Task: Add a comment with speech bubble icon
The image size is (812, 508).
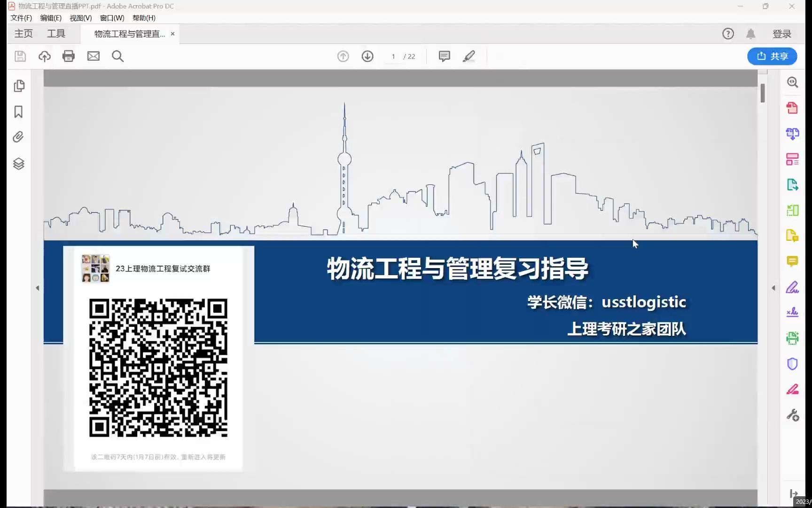Action: [444, 56]
